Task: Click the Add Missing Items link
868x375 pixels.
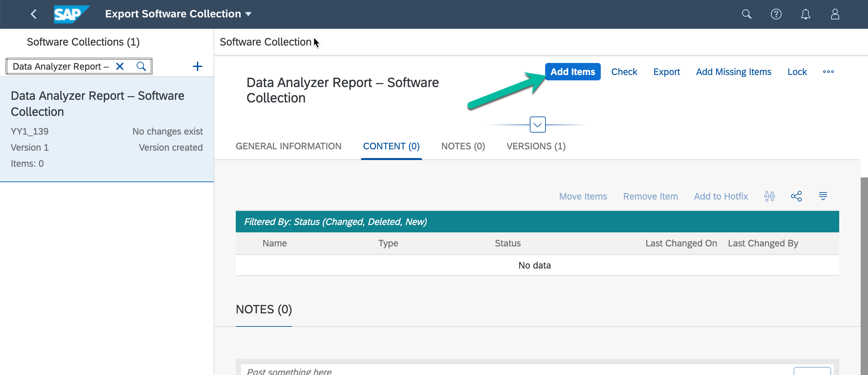Action: pyautogui.click(x=733, y=72)
